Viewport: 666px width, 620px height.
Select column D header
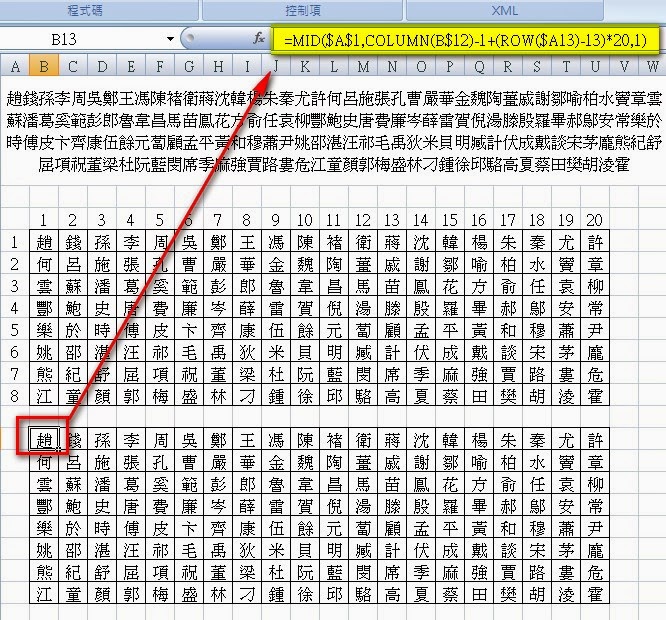click(102, 66)
